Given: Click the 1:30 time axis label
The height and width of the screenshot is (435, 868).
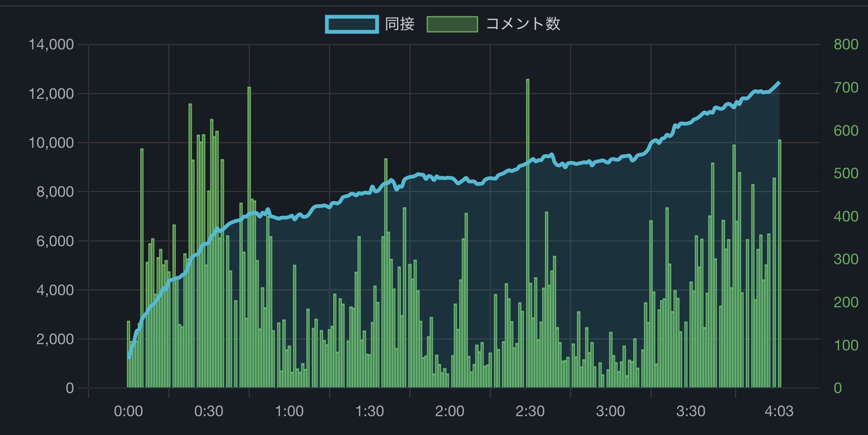Looking at the screenshot, I should (370, 411).
